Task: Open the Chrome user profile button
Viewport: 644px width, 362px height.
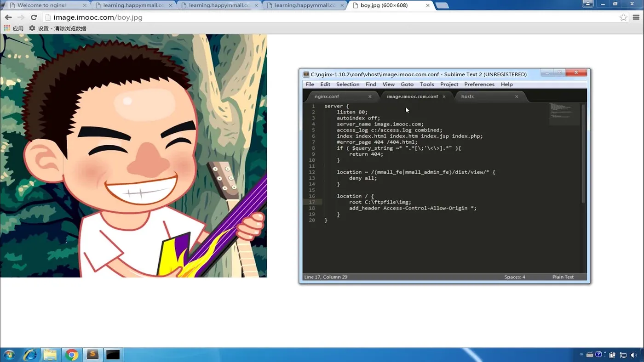Action: (588, 4)
